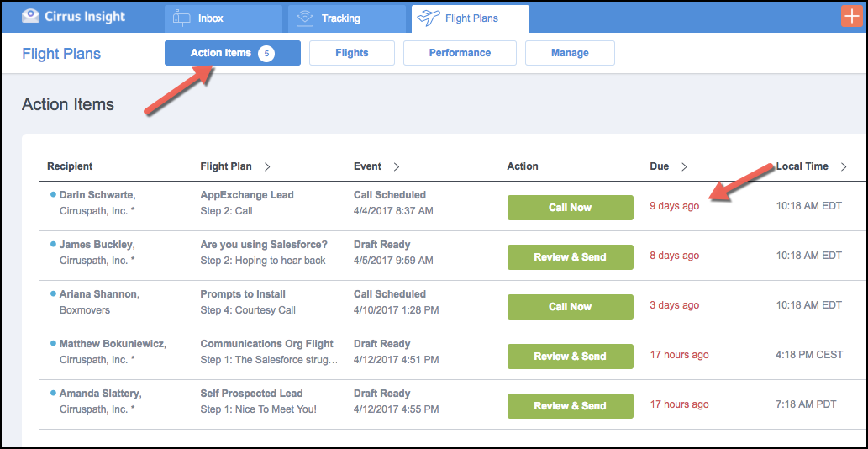Image resolution: width=868 pixels, height=449 pixels.
Task: Click the Flight Plans page title
Action: (x=61, y=54)
